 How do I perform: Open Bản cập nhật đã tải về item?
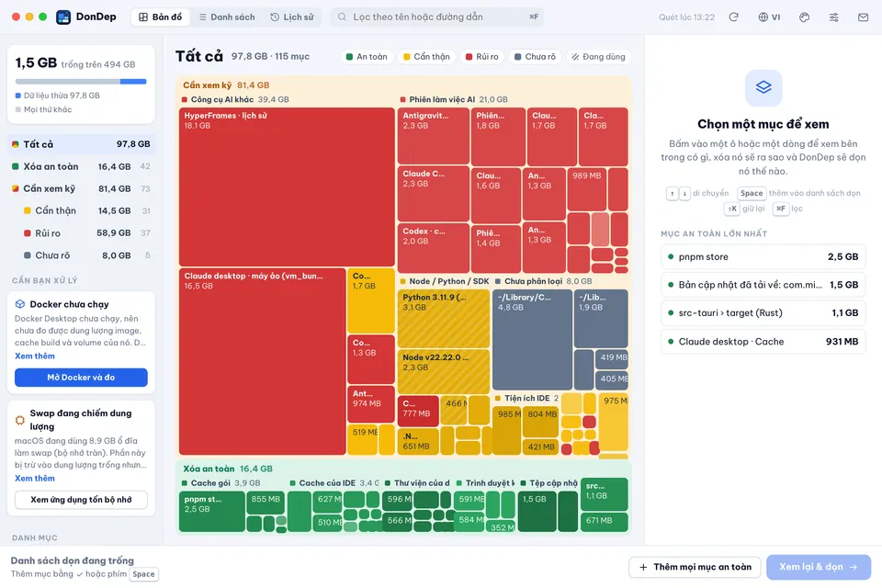coord(763,285)
